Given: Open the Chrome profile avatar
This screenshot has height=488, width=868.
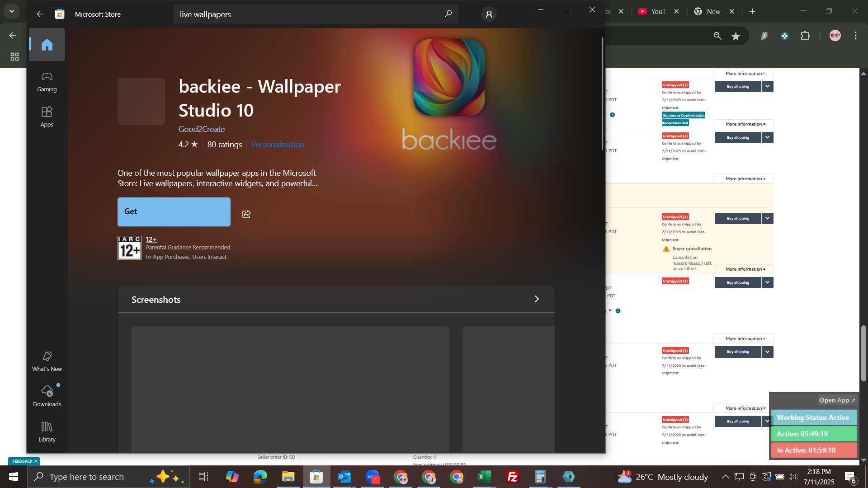Looking at the screenshot, I should [x=835, y=36].
